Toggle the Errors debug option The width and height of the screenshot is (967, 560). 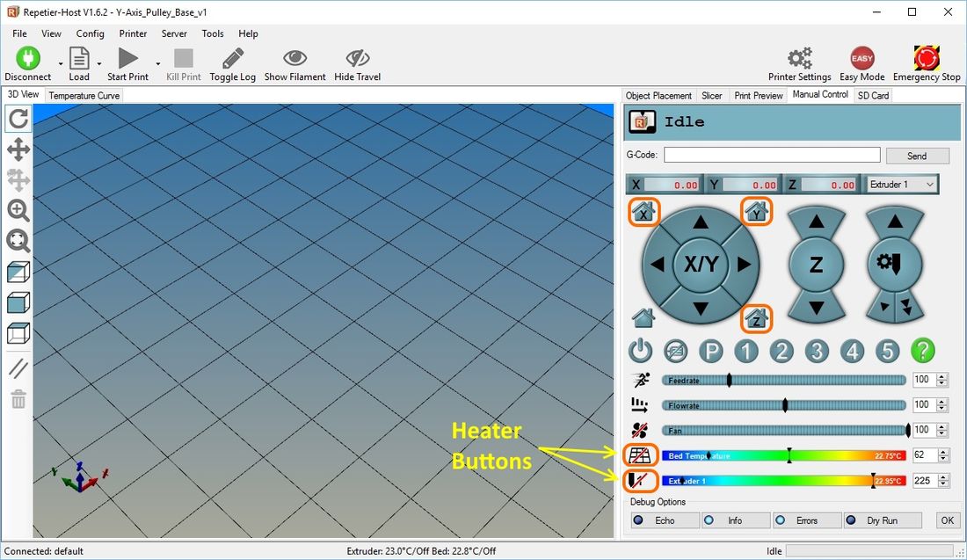pos(807,520)
